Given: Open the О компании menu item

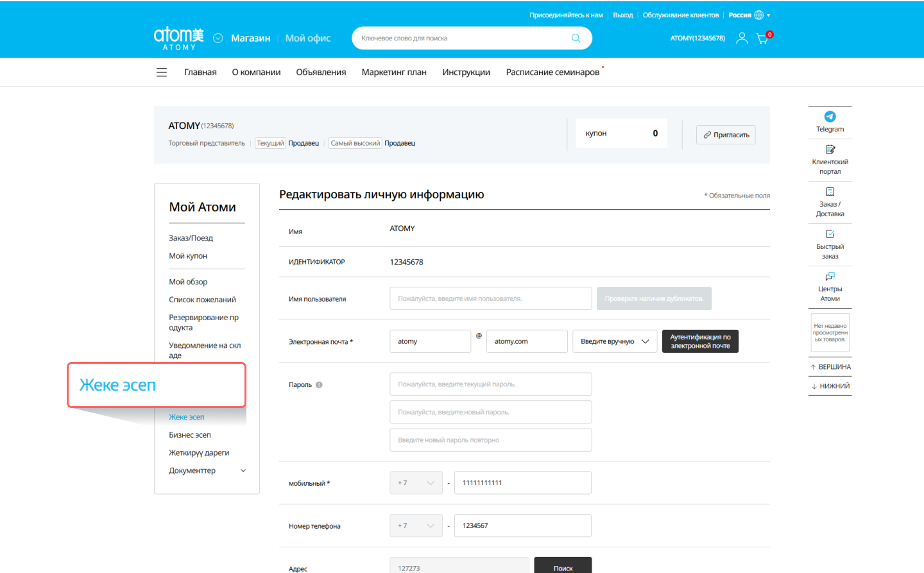Looking at the screenshot, I should (x=256, y=73).
